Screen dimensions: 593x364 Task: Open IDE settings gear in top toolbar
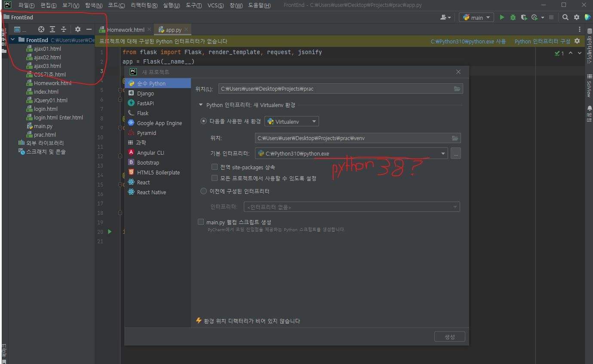(577, 17)
